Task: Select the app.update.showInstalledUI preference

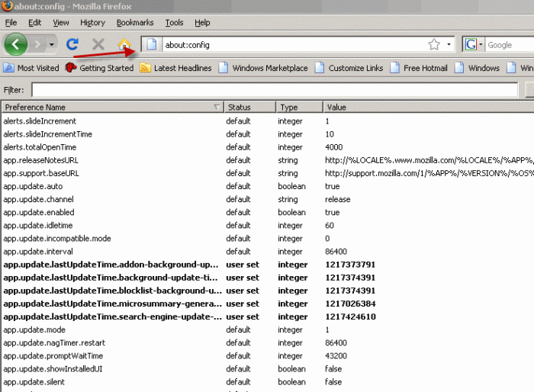Action: 53,369
